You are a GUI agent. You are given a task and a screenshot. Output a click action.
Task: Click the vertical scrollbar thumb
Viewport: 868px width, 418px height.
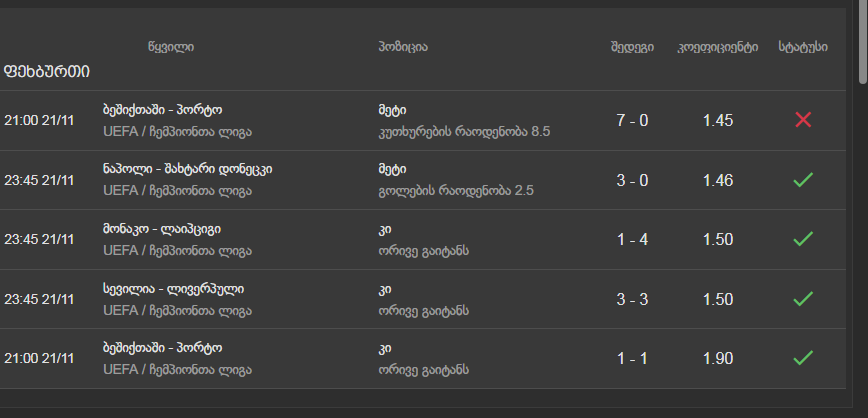863,45
